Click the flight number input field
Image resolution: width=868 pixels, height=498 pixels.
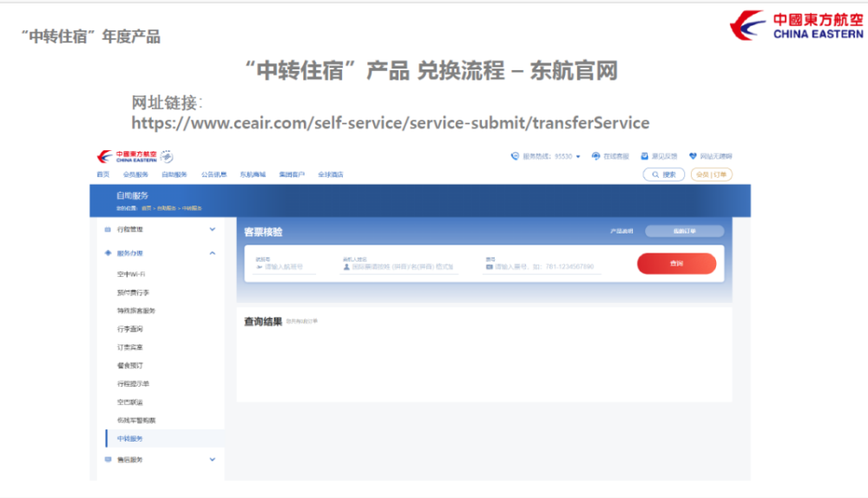[x=285, y=267]
